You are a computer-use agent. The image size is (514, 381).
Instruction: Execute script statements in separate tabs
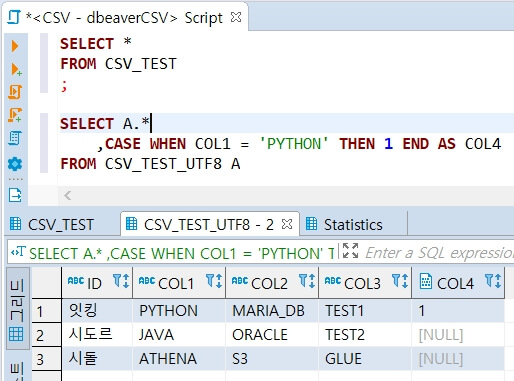pos(15,115)
